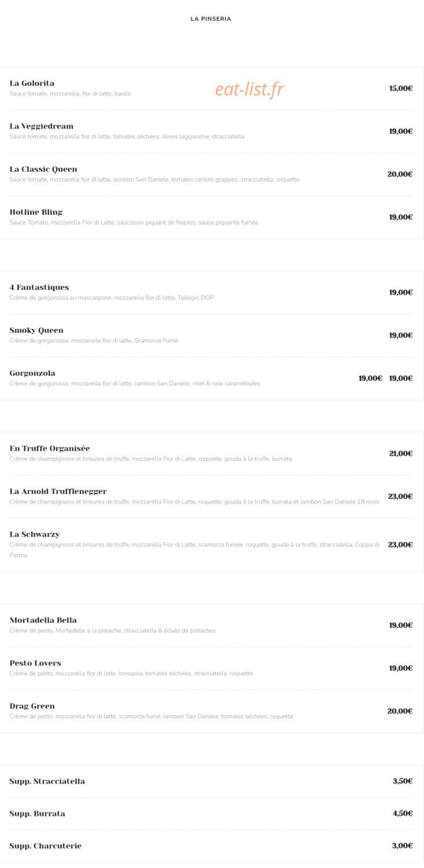Click the 21,00€ price for En Truffe Organisée
The width and height of the screenshot is (424, 868).
(x=401, y=453)
